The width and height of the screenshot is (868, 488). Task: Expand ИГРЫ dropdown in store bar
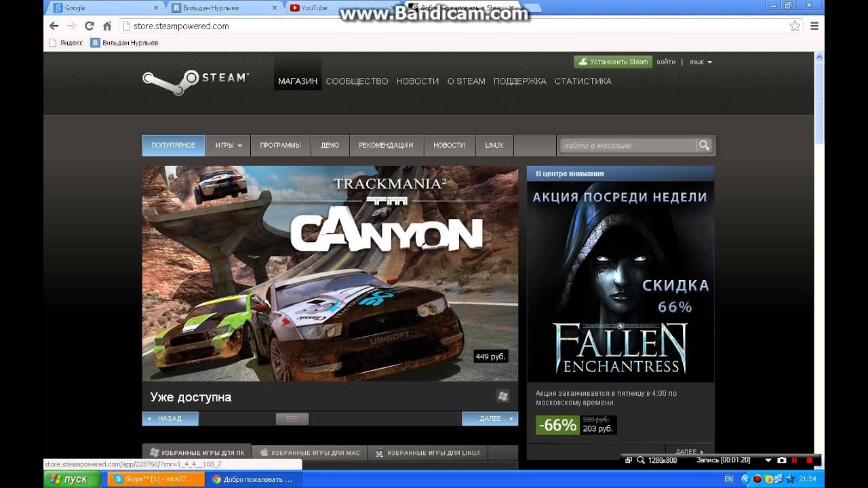pyautogui.click(x=228, y=145)
